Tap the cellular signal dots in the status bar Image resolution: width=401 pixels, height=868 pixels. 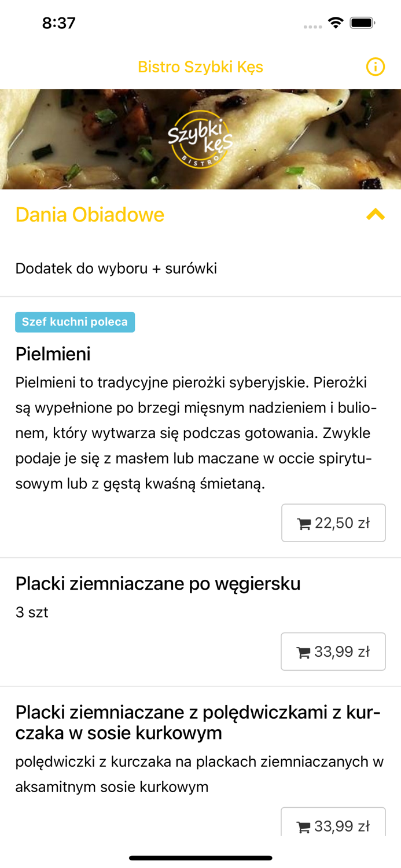312,25
